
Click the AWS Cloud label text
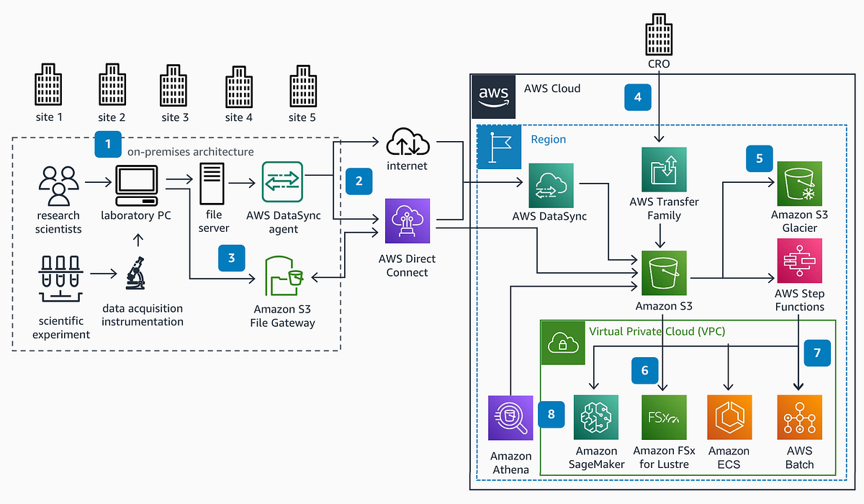click(x=552, y=89)
